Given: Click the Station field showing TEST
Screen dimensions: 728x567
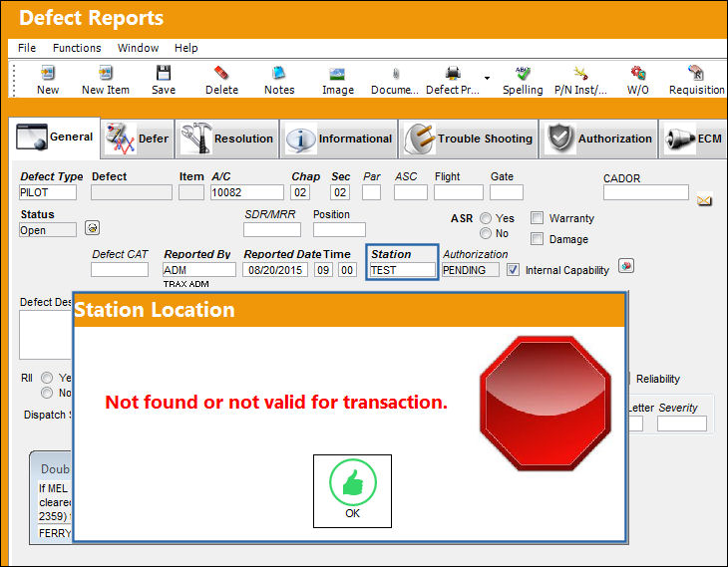Looking at the screenshot, I should click(402, 270).
